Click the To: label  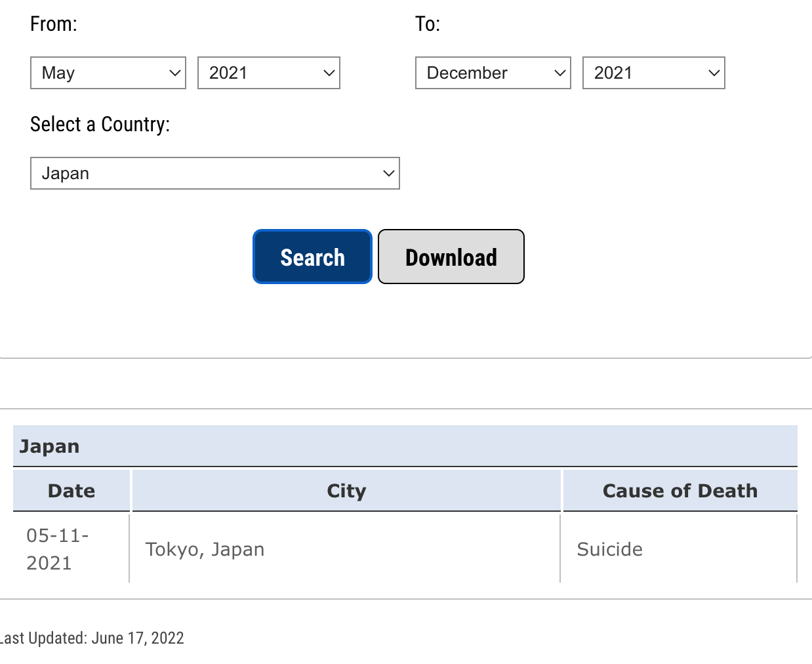click(x=428, y=24)
